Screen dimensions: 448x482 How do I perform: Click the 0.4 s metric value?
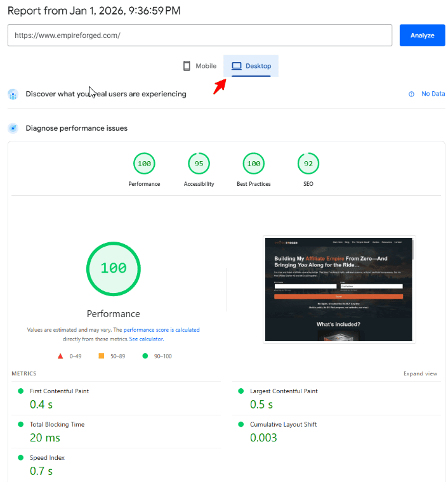pyautogui.click(x=41, y=405)
